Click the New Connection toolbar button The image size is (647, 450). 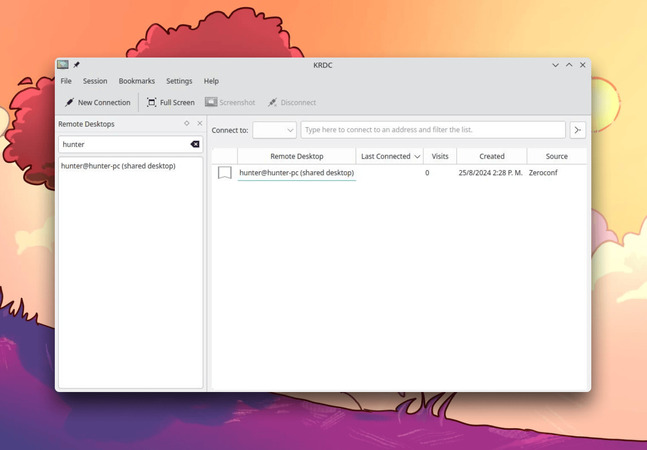click(x=98, y=102)
